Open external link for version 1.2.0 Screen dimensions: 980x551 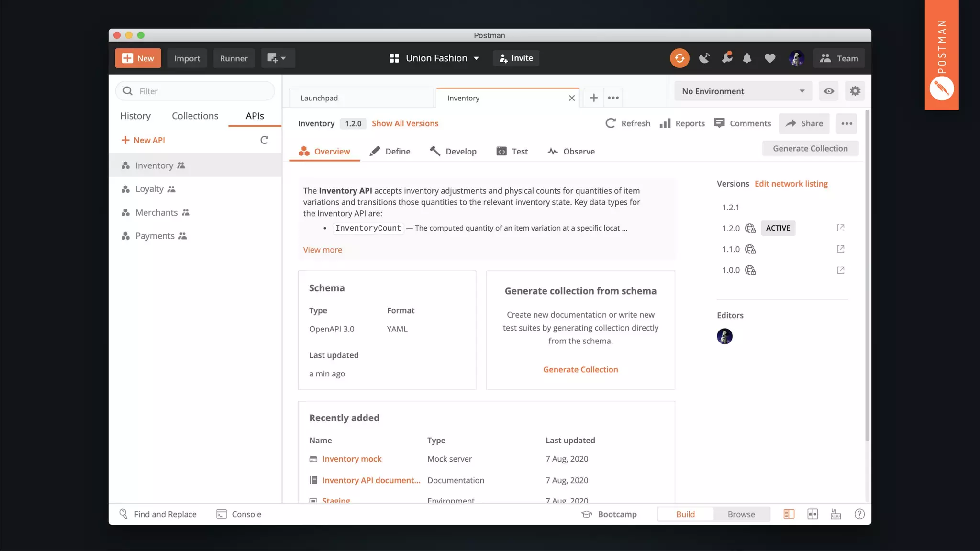click(x=840, y=228)
